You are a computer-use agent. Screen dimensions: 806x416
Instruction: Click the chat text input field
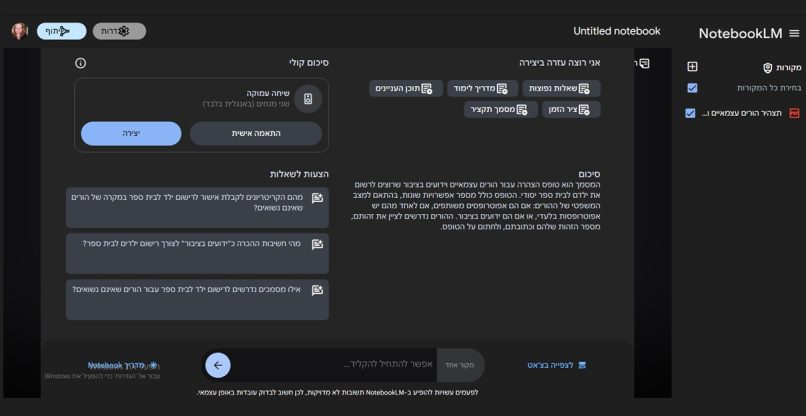[340, 365]
